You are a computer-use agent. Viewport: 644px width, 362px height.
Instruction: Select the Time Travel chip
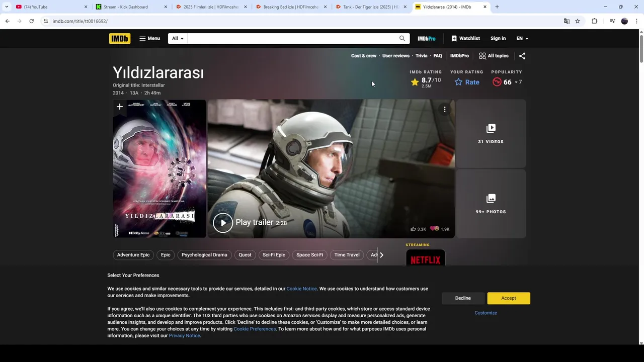347,255
